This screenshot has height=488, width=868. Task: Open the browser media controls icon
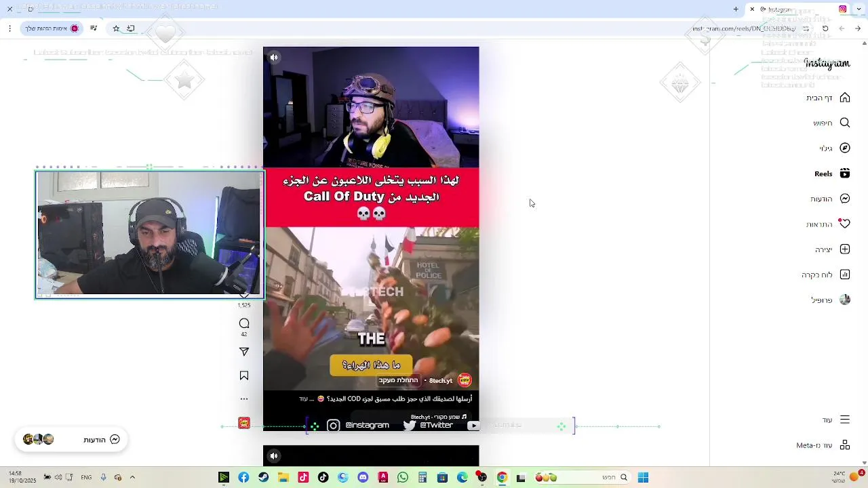pos(94,28)
